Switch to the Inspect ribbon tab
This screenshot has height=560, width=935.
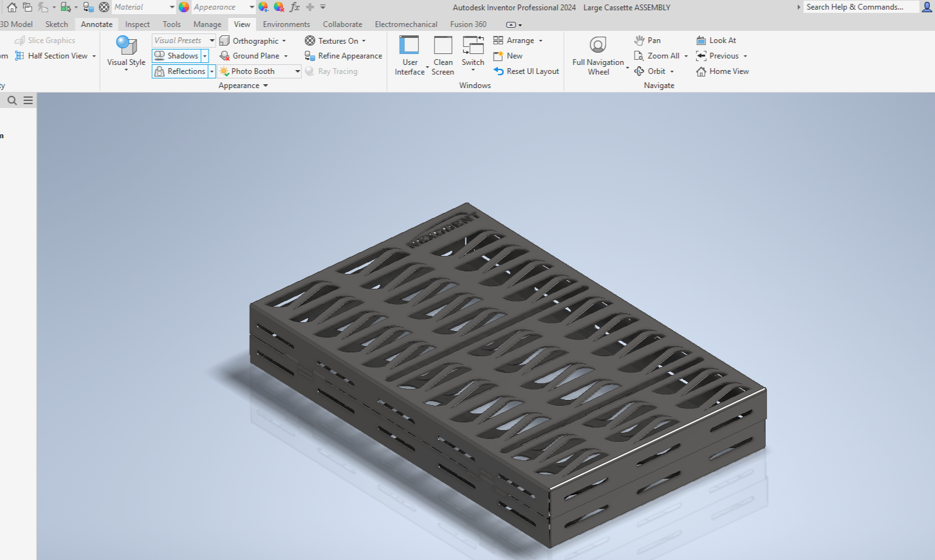(136, 24)
